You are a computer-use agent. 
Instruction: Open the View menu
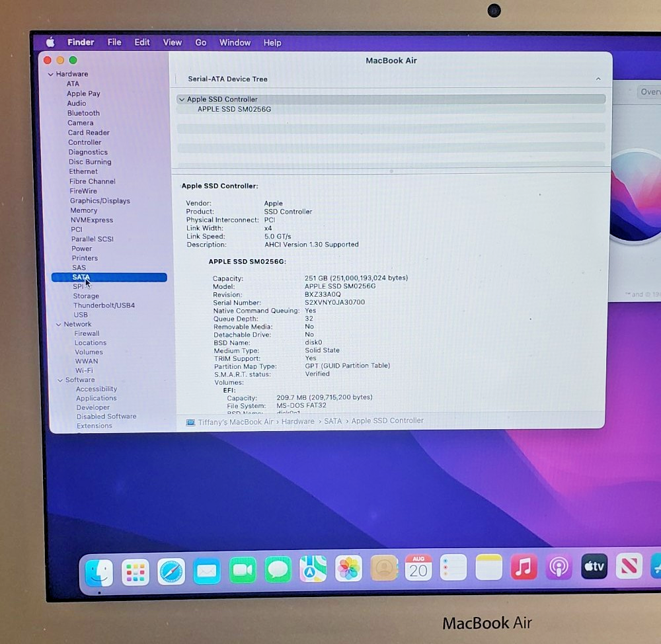[x=173, y=42]
